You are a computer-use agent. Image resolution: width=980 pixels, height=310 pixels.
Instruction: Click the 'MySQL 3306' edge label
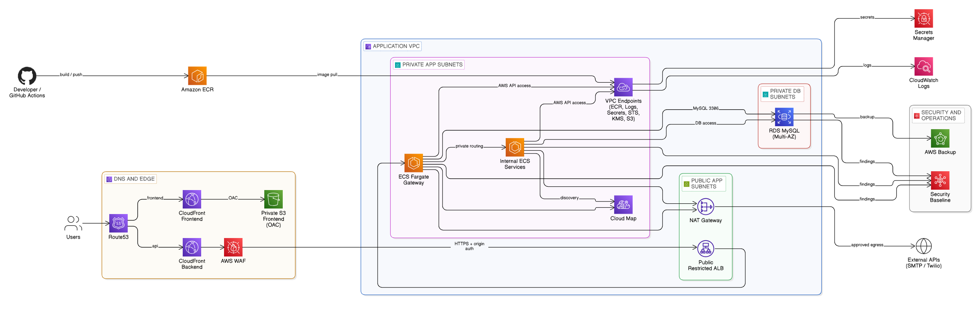[x=706, y=108]
